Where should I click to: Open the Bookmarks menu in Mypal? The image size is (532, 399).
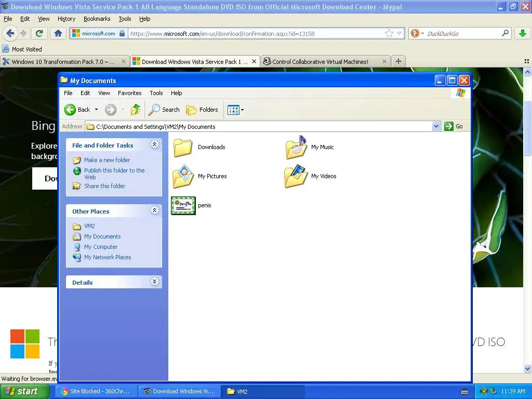pyautogui.click(x=97, y=19)
